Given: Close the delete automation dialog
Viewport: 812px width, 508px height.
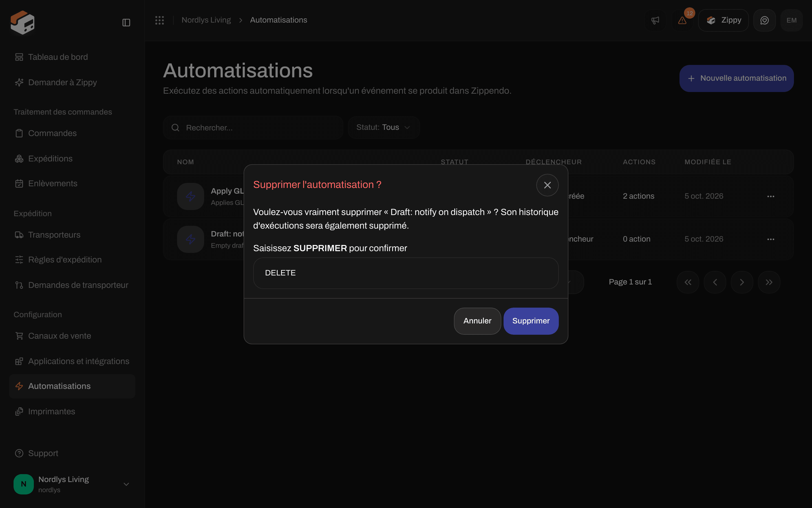Looking at the screenshot, I should [547, 185].
